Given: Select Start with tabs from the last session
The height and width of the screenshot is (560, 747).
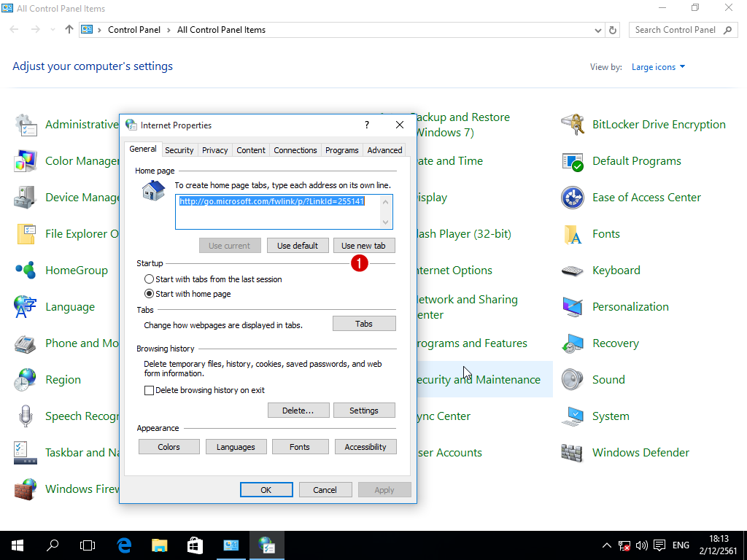Looking at the screenshot, I should (x=149, y=279).
